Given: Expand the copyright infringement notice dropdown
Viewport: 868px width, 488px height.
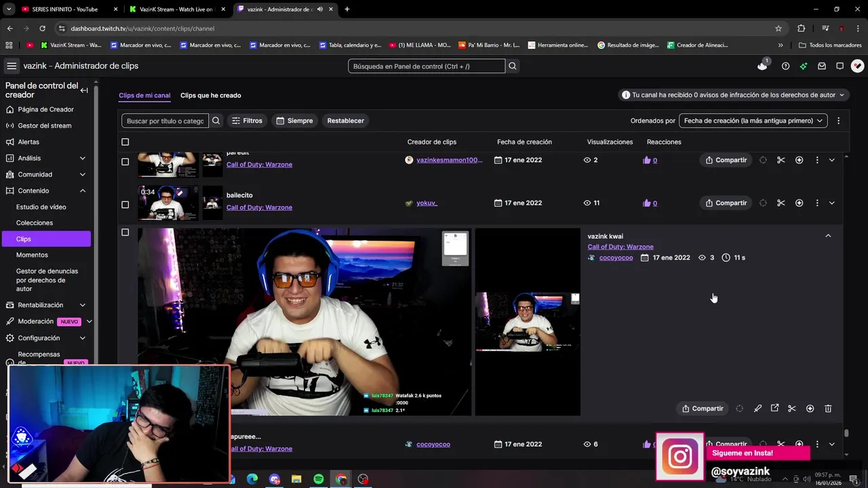Looking at the screenshot, I should [734, 95].
